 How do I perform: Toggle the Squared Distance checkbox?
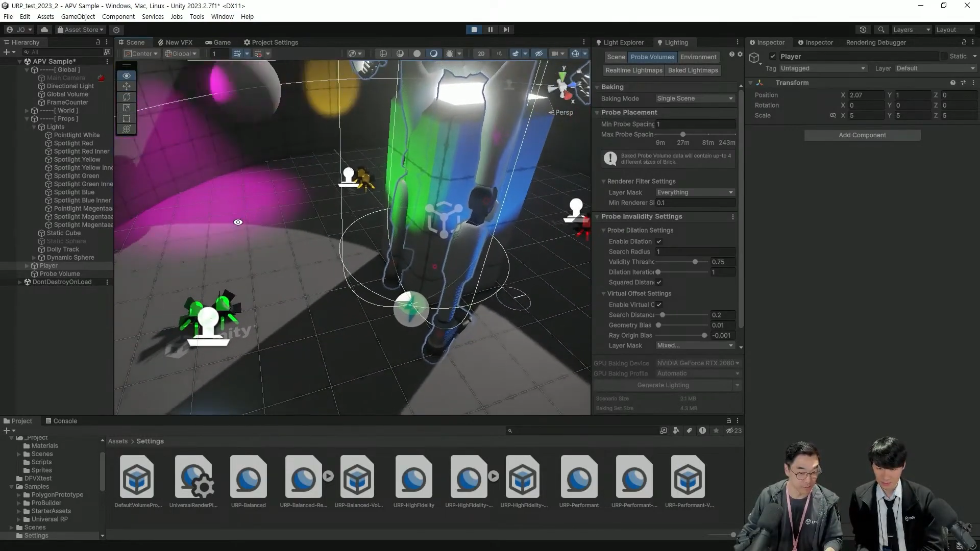[659, 282]
